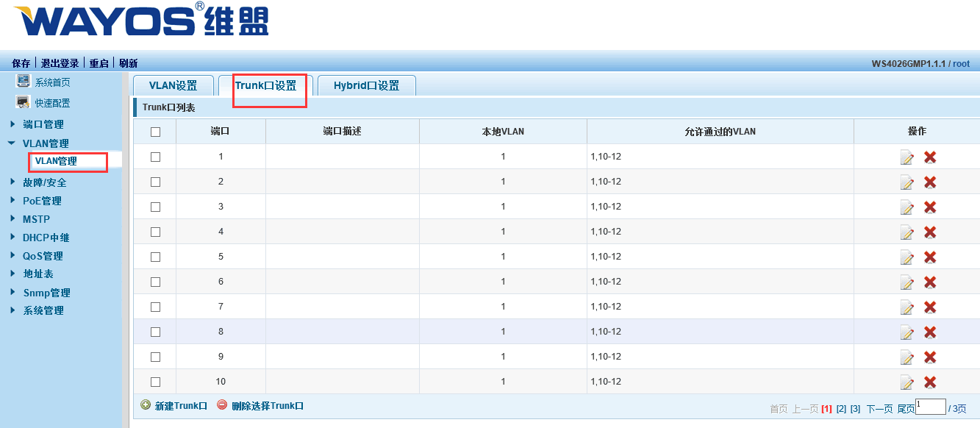Viewport: 980px width, 428px height.
Task: Check the box for port 3 row
Action: pyautogui.click(x=155, y=207)
